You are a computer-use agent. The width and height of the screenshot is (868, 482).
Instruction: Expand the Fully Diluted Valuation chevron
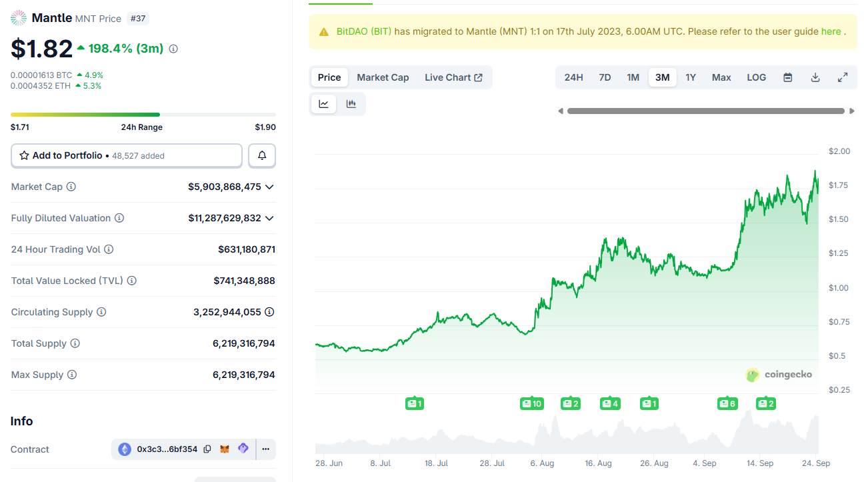269,218
